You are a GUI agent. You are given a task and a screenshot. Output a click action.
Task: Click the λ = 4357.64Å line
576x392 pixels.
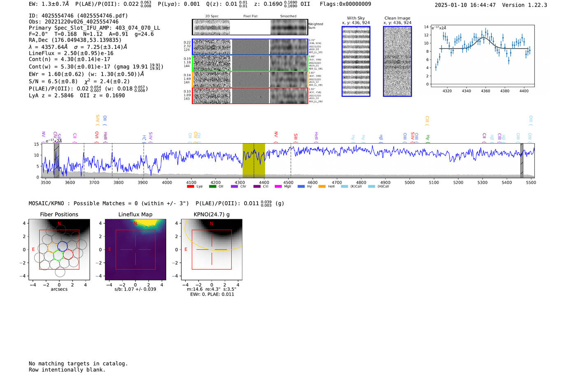point(78,47)
